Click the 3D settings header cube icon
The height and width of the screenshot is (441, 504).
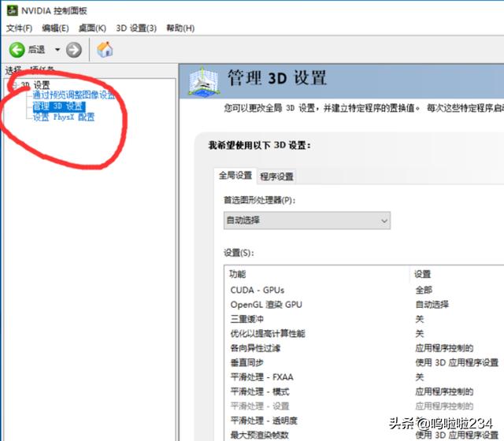[204, 81]
